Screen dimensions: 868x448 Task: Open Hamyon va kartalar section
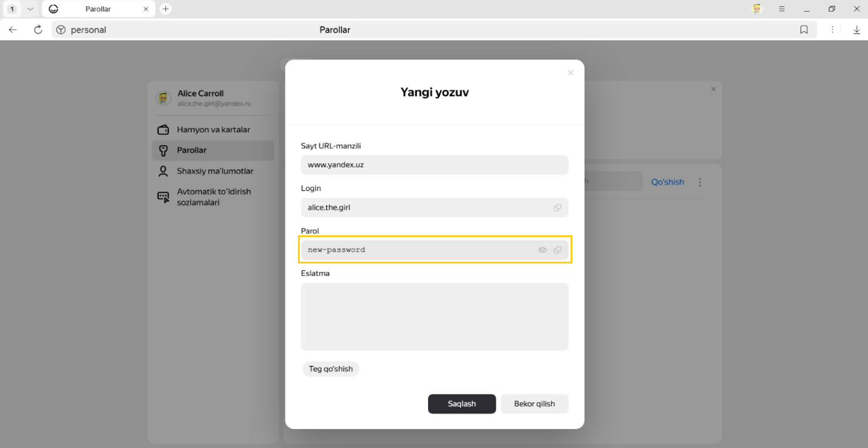[213, 130]
